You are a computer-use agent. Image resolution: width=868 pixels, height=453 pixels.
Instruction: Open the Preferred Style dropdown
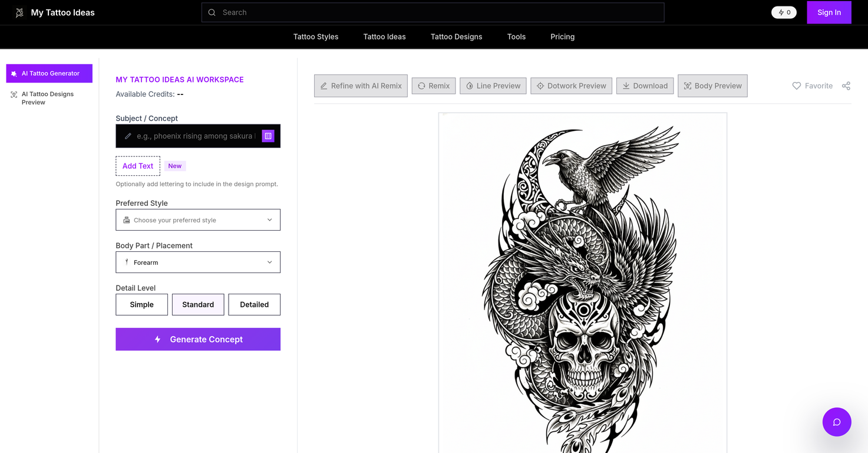tap(198, 219)
